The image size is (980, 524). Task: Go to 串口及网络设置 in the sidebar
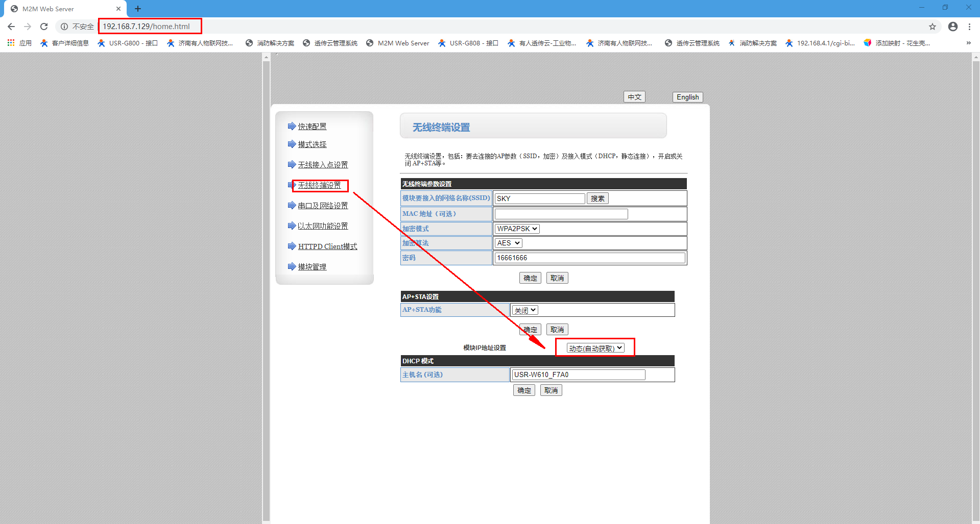(x=323, y=206)
